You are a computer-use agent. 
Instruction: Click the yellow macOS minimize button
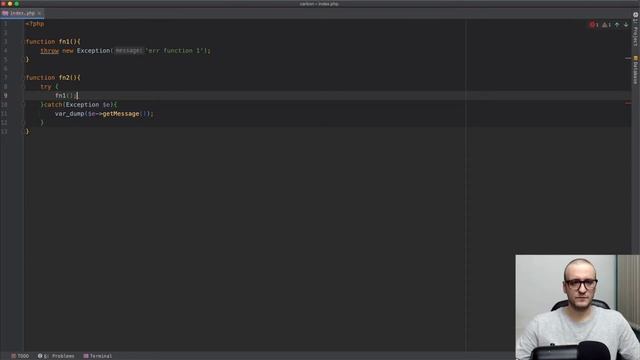click(10, 4)
